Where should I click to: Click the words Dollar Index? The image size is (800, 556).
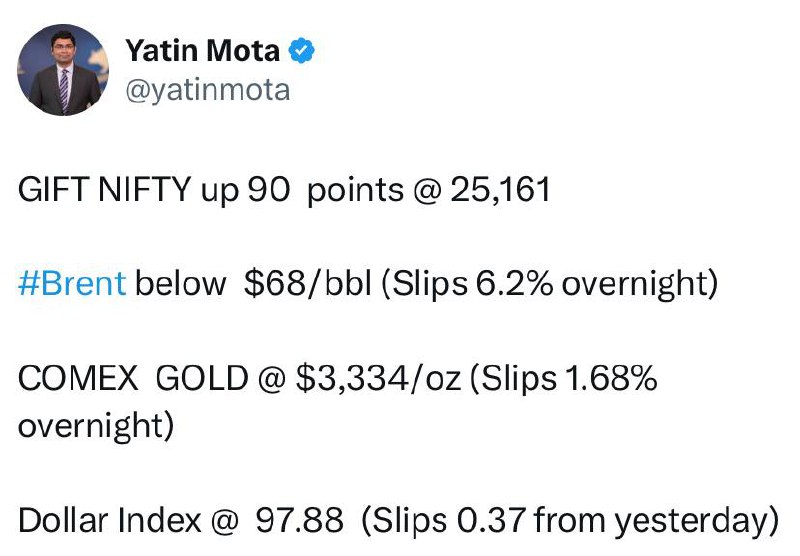click(110, 520)
